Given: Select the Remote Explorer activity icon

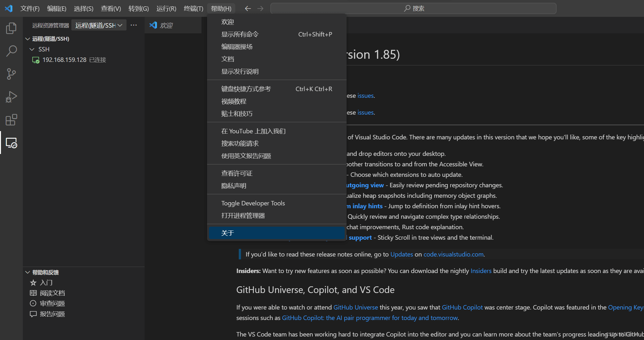Looking at the screenshot, I should pos(11,143).
